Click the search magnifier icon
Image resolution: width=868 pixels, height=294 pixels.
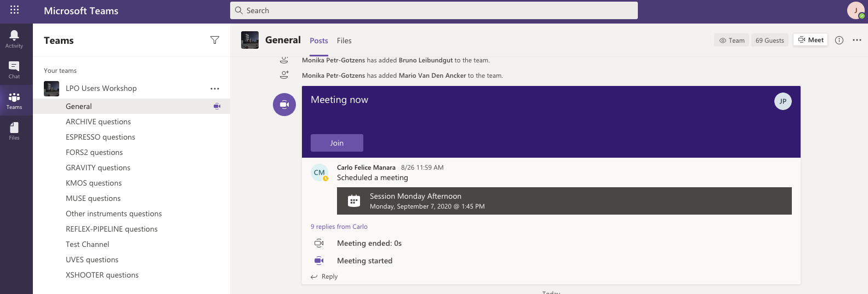[x=239, y=10]
